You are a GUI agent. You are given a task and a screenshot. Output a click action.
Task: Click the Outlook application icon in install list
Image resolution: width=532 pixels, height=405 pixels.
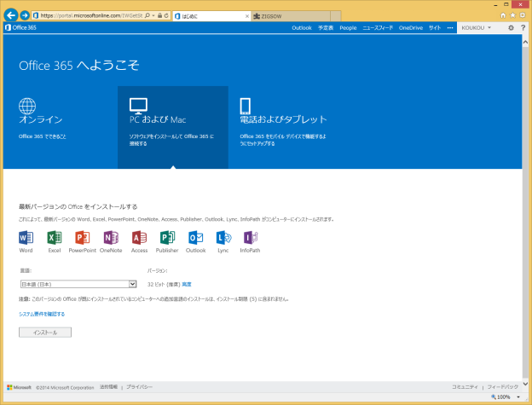pyautogui.click(x=196, y=237)
